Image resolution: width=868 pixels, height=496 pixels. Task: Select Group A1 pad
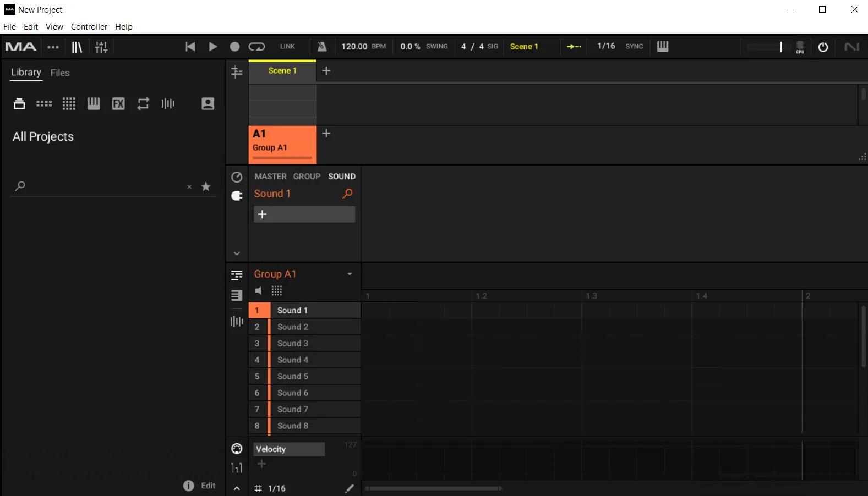coord(282,145)
